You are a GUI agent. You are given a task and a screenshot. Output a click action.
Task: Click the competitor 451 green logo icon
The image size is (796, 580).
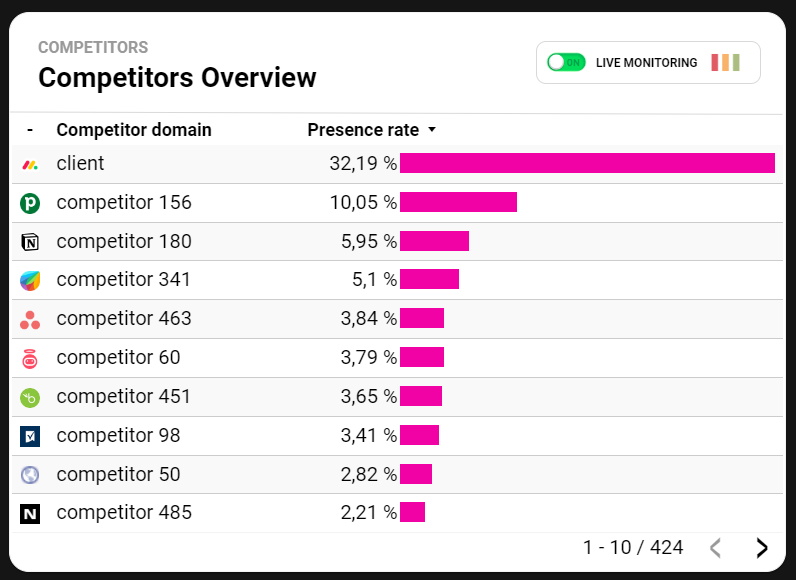pos(30,397)
